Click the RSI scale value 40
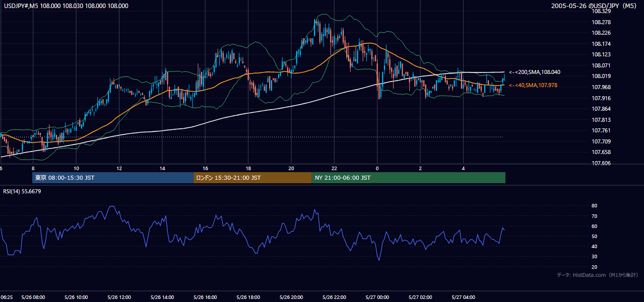This screenshot has height=302, width=644. (x=595, y=246)
